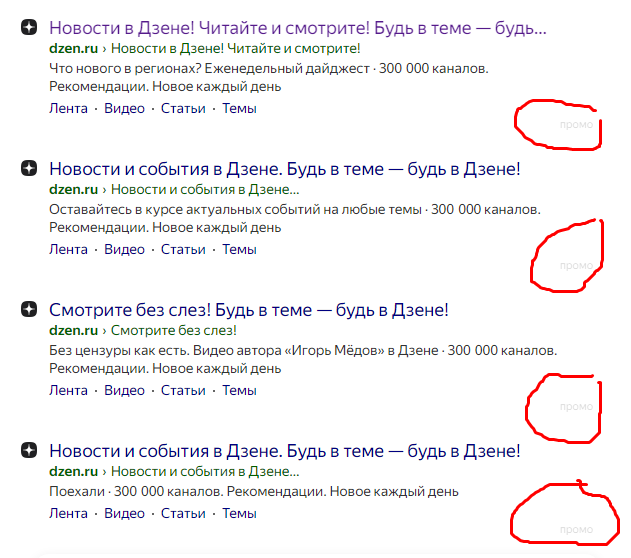Click dzen.ru domain in 'Что нового в регионах?' result
The width and height of the screenshot is (631, 558).
[x=74, y=48]
